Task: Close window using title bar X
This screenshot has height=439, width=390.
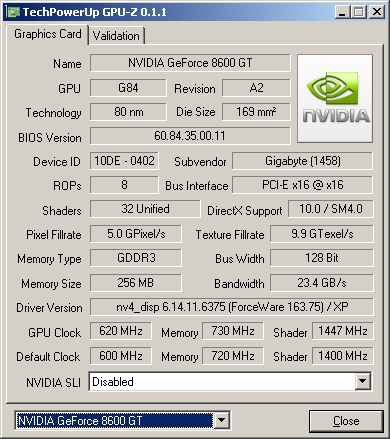Action: pos(377,12)
